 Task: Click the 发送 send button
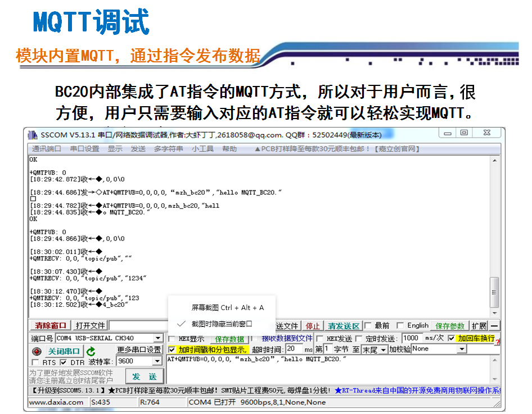(145, 375)
